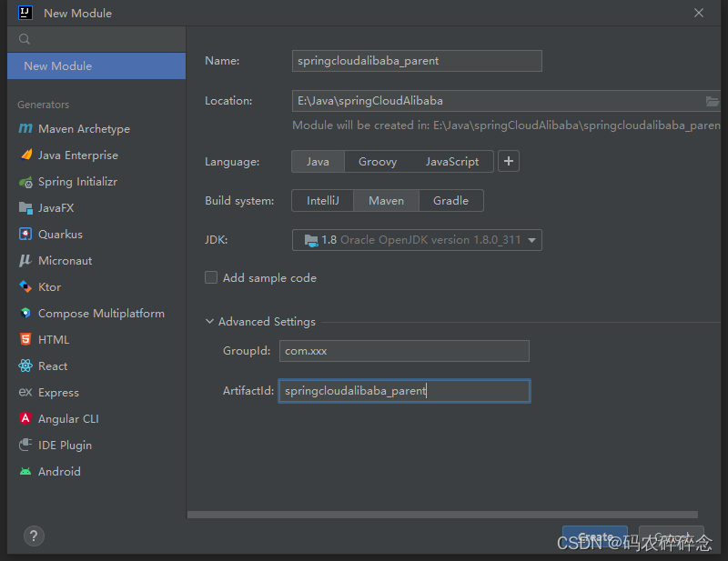Click the HTML5 icon
The width and height of the screenshot is (728, 561).
pyautogui.click(x=25, y=339)
